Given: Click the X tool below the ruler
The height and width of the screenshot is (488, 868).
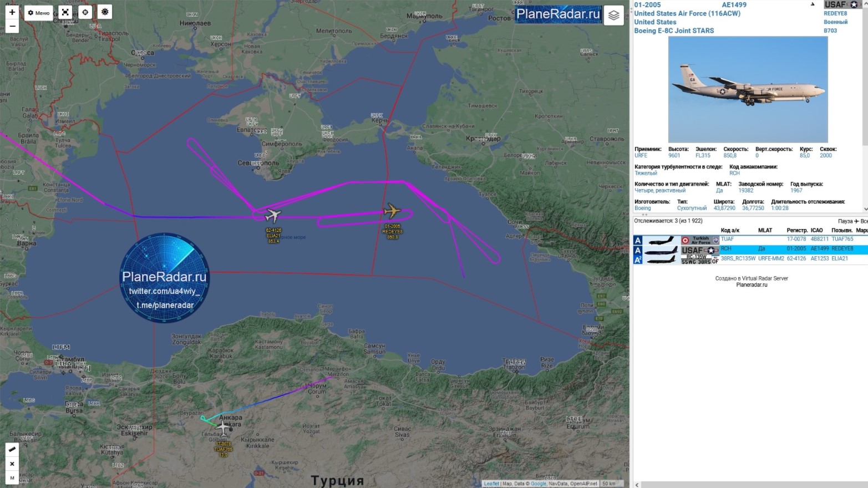Looking at the screenshot, I should (x=12, y=464).
